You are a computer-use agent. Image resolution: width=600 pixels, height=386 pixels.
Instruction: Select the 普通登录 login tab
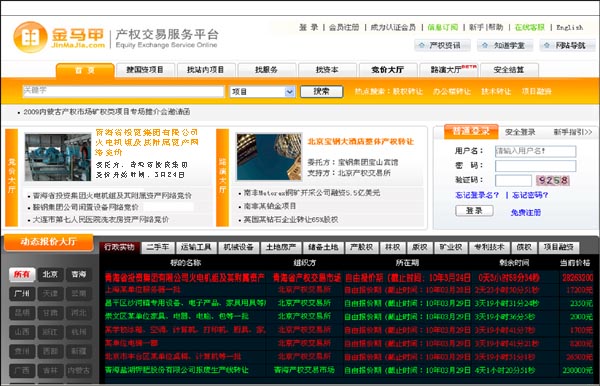[x=471, y=132]
